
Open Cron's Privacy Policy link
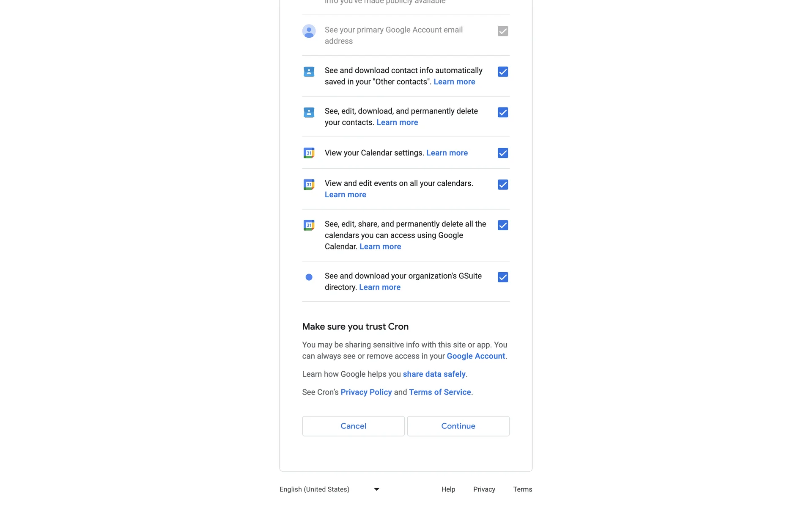pos(366,392)
